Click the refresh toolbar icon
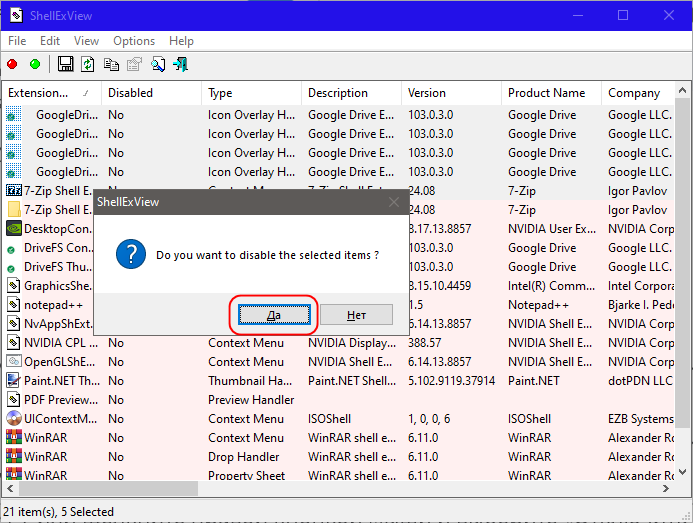Screen dimensions: 693x523 88,65
